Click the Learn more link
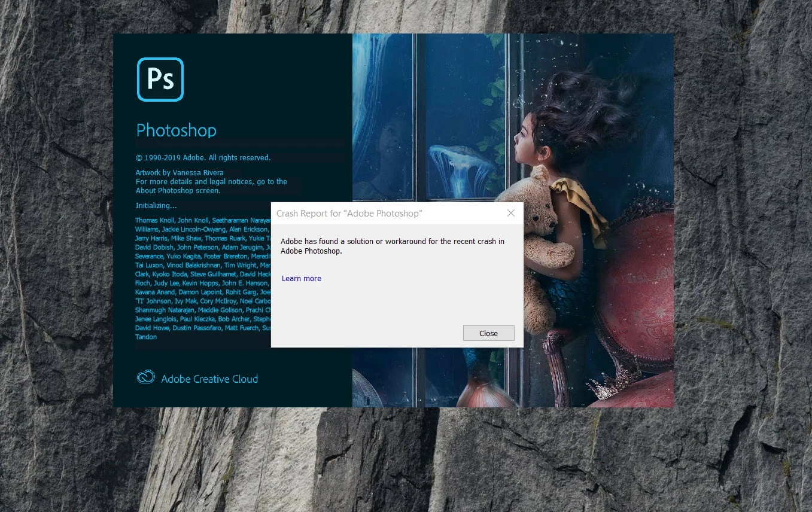 tap(302, 279)
